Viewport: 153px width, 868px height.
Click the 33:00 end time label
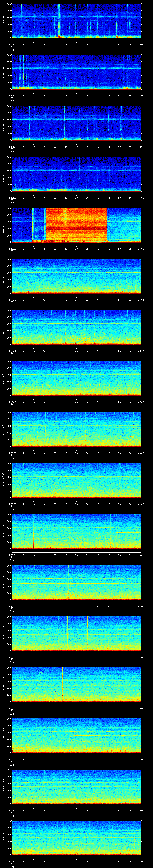(141, 198)
